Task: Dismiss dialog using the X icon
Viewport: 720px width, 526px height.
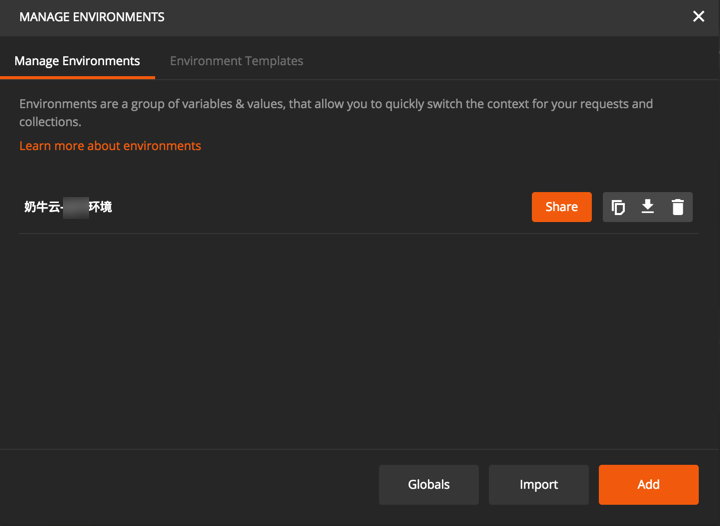Action: (698, 17)
